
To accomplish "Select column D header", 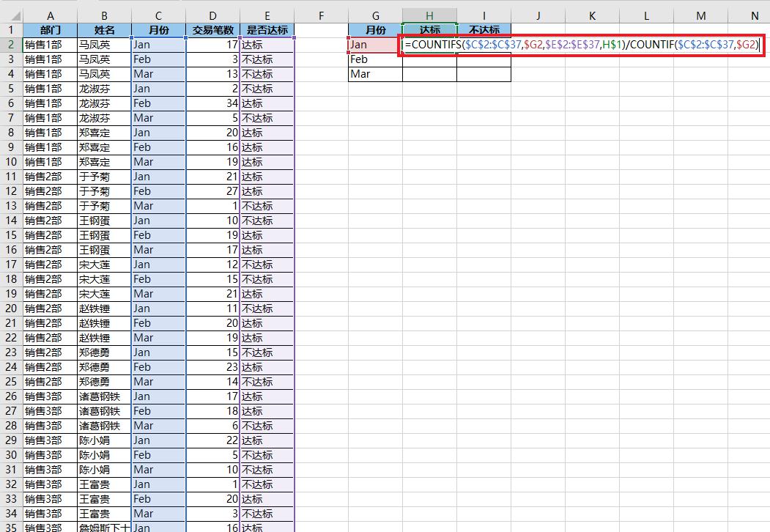I will pos(212,15).
